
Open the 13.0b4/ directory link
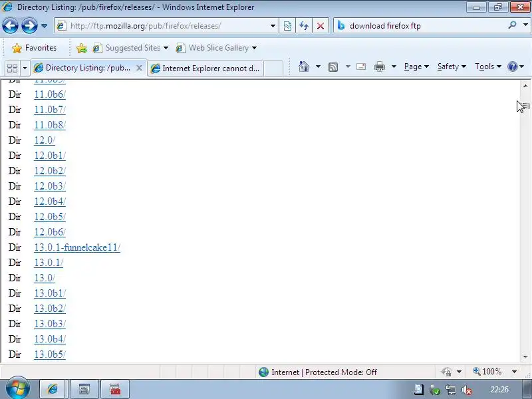click(x=50, y=339)
